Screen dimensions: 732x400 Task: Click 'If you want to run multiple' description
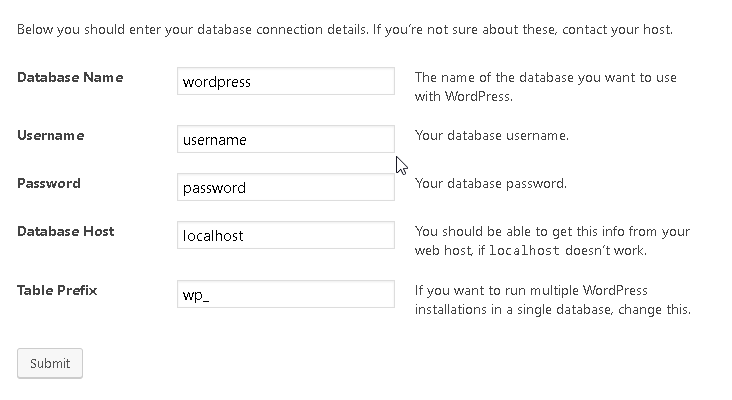(x=552, y=300)
